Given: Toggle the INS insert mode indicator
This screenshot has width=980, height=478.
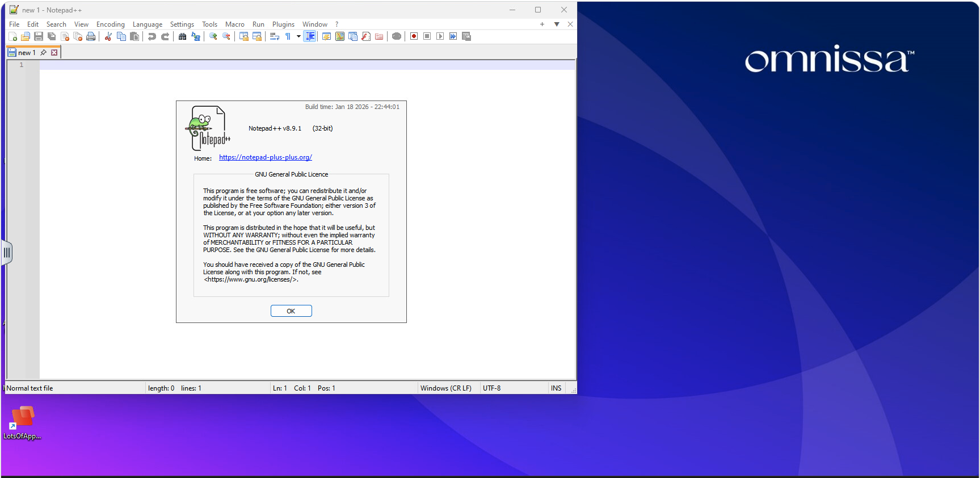Looking at the screenshot, I should (556, 388).
